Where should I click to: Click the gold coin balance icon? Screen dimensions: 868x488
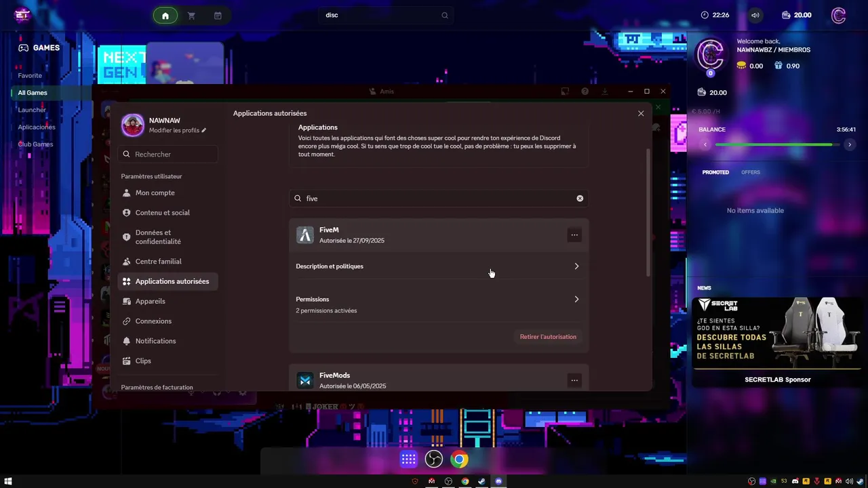point(741,66)
